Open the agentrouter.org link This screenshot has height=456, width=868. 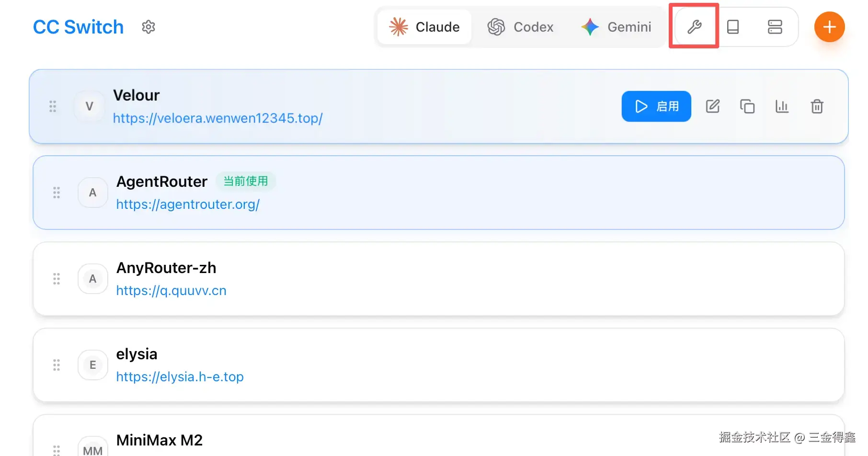pos(188,205)
